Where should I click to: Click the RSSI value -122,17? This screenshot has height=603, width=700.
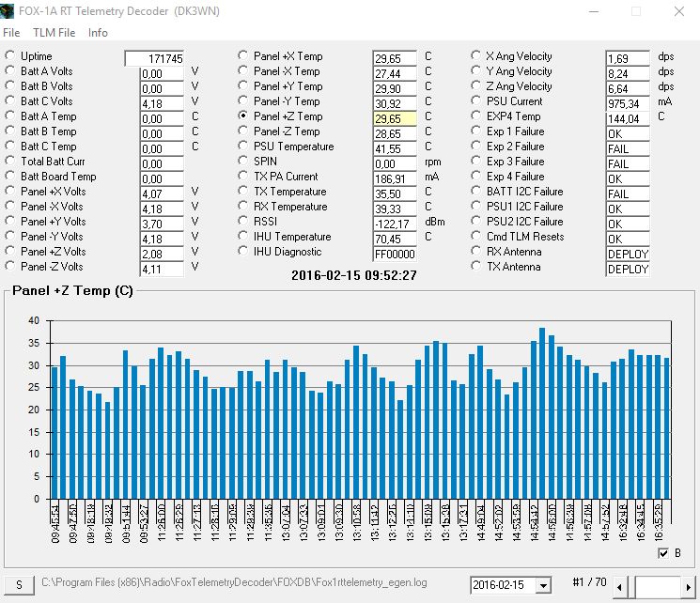[395, 224]
